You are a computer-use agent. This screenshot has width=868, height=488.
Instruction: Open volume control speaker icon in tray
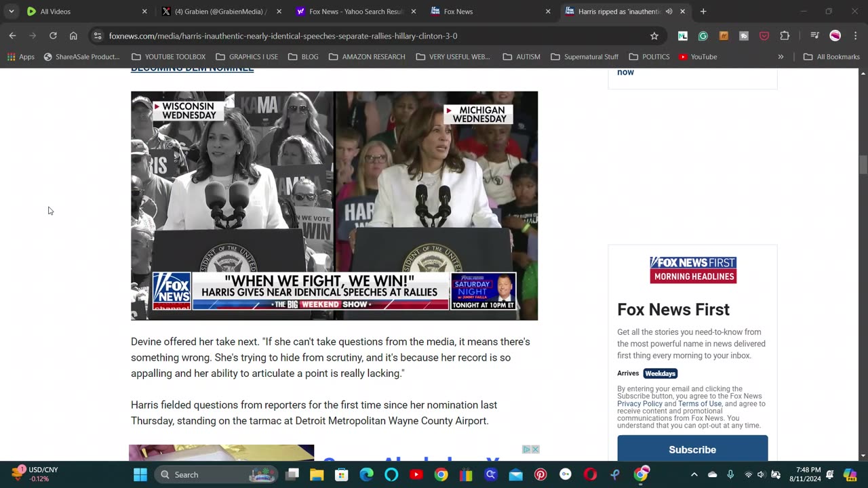762,474
